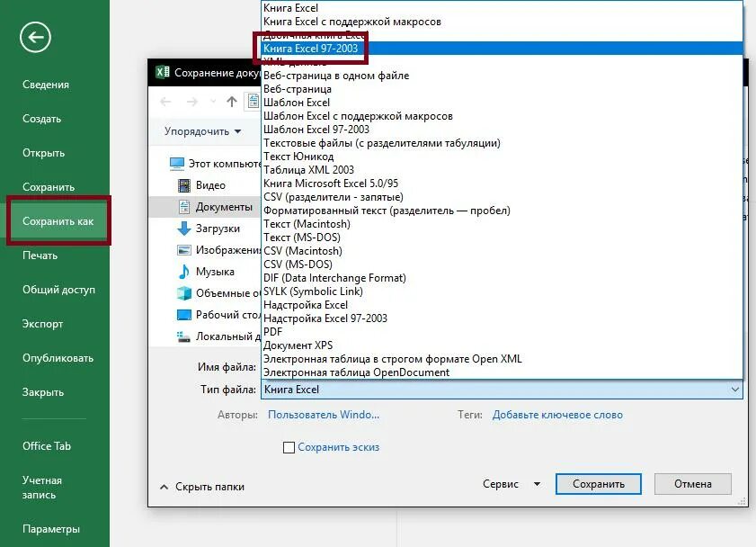Open recent locations dropdown arrow
756x547 pixels.
click(x=213, y=102)
